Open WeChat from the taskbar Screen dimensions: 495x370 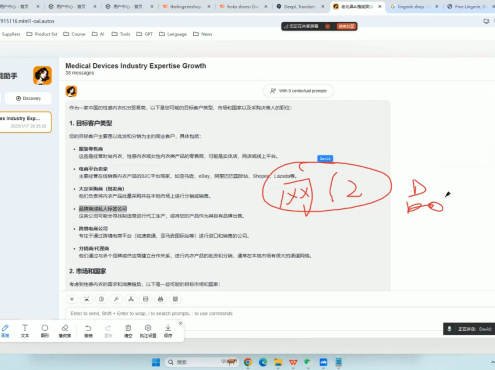coord(308,362)
